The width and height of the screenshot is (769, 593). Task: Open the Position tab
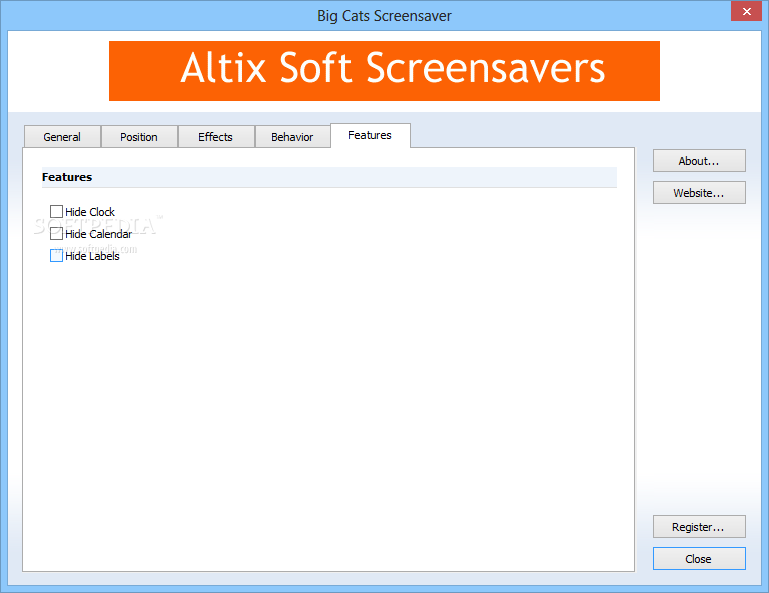click(x=139, y=137)
